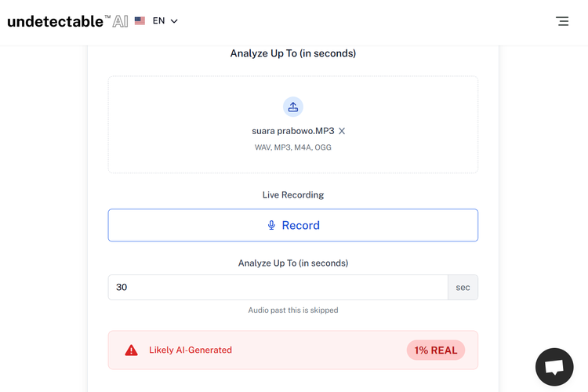Click the sec unit label

coord(463,287)
